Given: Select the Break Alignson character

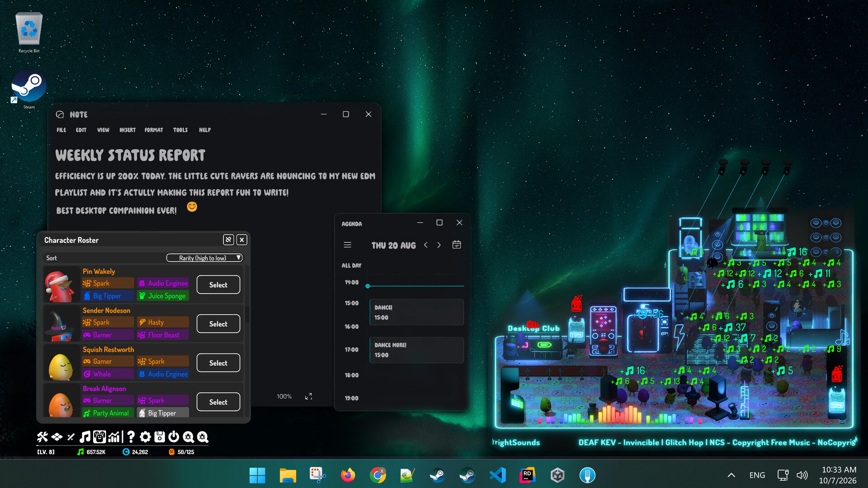Looking at the screenshot, I should coord(218,402).
